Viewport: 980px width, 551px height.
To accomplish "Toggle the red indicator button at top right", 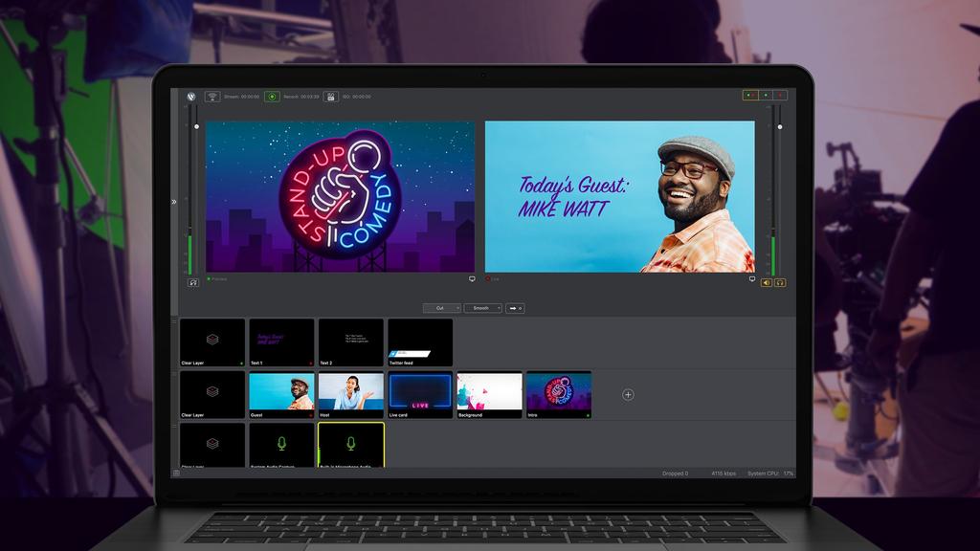I will click(x=780, y=95).
